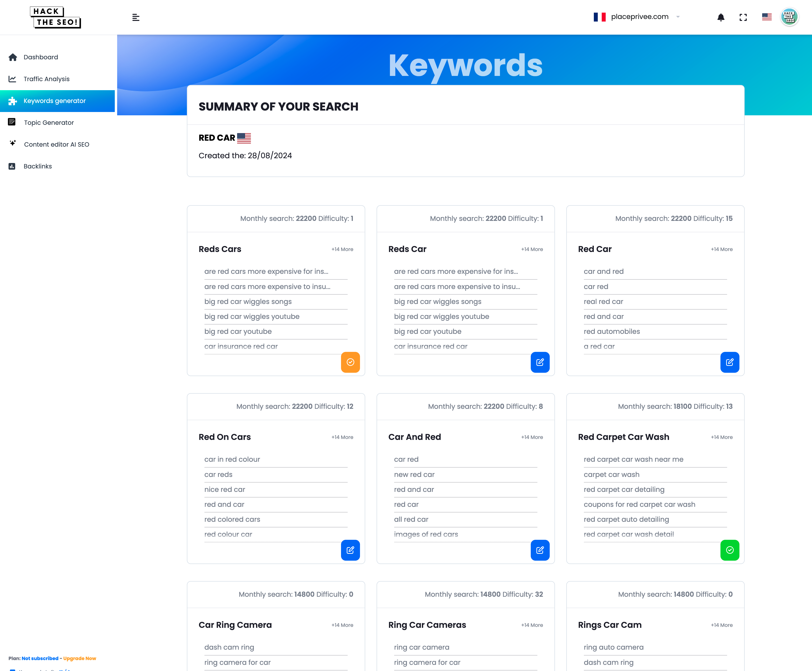
Task: Go to Topic Generator menu item
Action: (49, 122)
